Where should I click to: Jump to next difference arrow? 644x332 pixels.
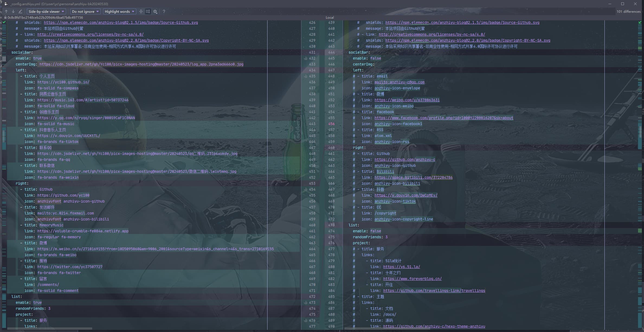(13, 11)
